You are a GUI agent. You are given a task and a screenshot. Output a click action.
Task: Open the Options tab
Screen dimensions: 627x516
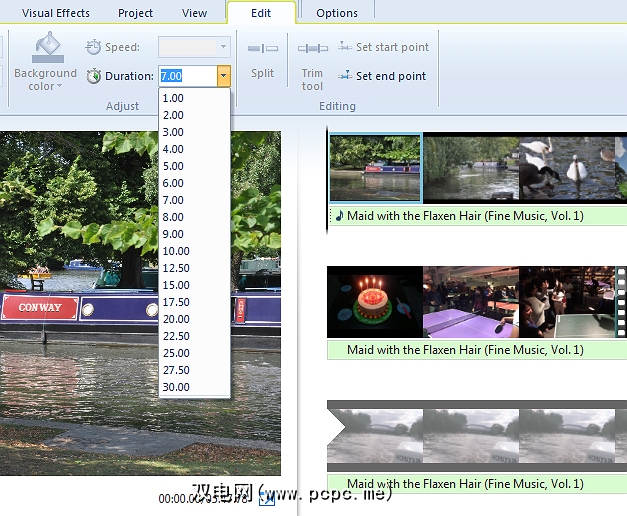[337, 13]
